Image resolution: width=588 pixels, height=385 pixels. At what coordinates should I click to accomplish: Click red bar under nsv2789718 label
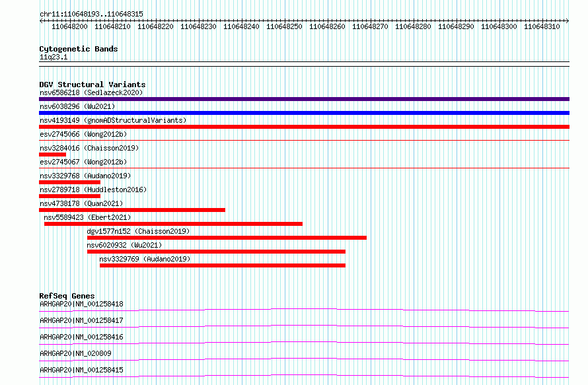coord(70,196)
